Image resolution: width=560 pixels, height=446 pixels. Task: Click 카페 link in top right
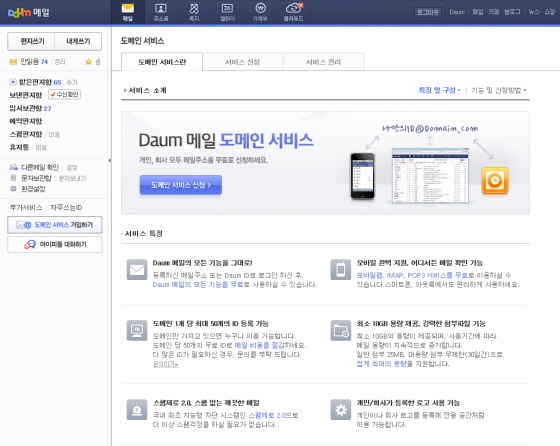[x=494, y=12]
